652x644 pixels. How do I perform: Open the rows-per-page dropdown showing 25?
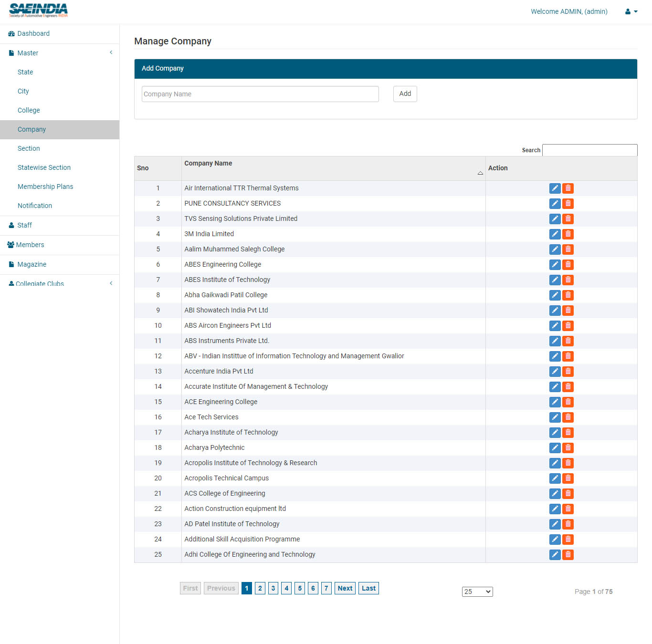(477, 592)
